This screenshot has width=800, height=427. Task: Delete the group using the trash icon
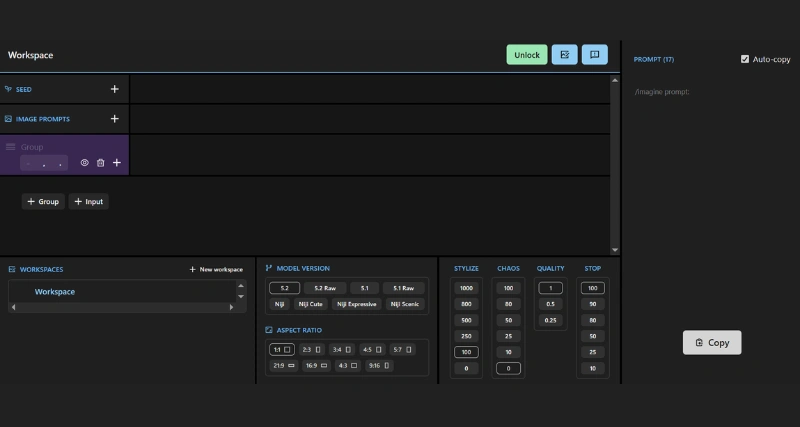tap(100, 163)
